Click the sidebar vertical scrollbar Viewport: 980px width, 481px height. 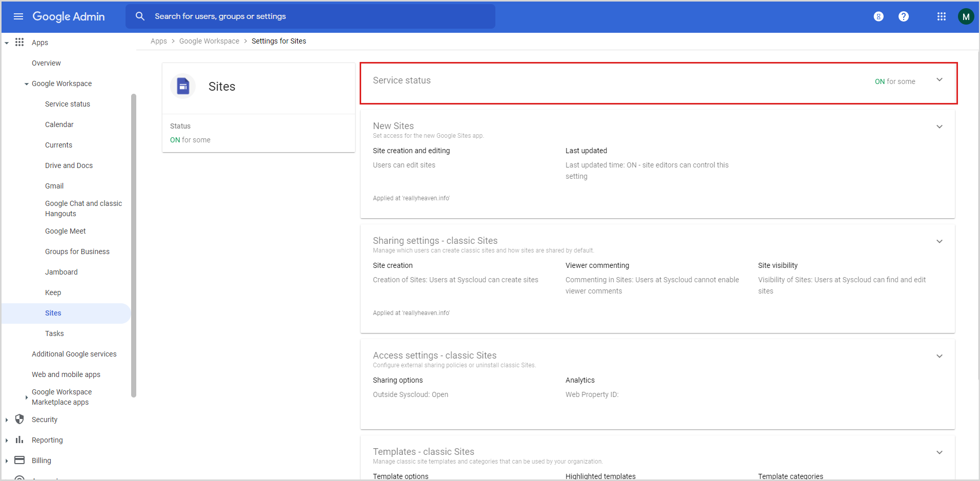coord(134,245)
